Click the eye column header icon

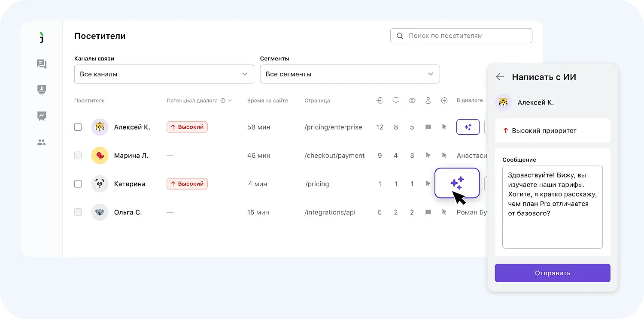[x=412, y=100]
